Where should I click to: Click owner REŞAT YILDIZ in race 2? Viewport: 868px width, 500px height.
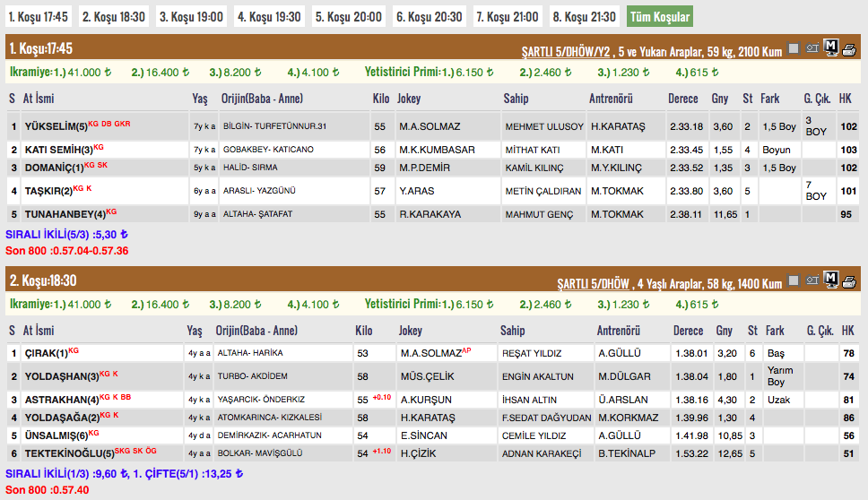[535, 353]
